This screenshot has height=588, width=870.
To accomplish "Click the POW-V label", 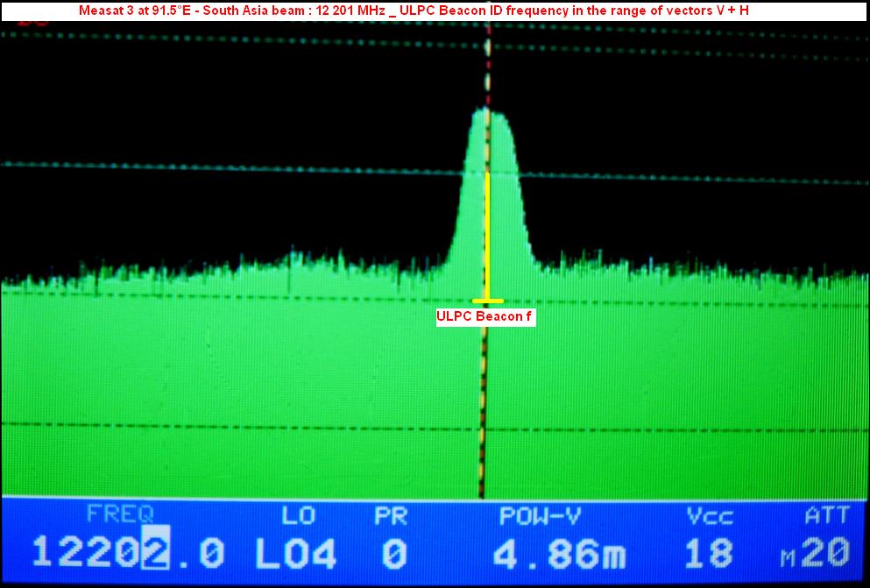I will pyautogui.click(x=540, y=515).
